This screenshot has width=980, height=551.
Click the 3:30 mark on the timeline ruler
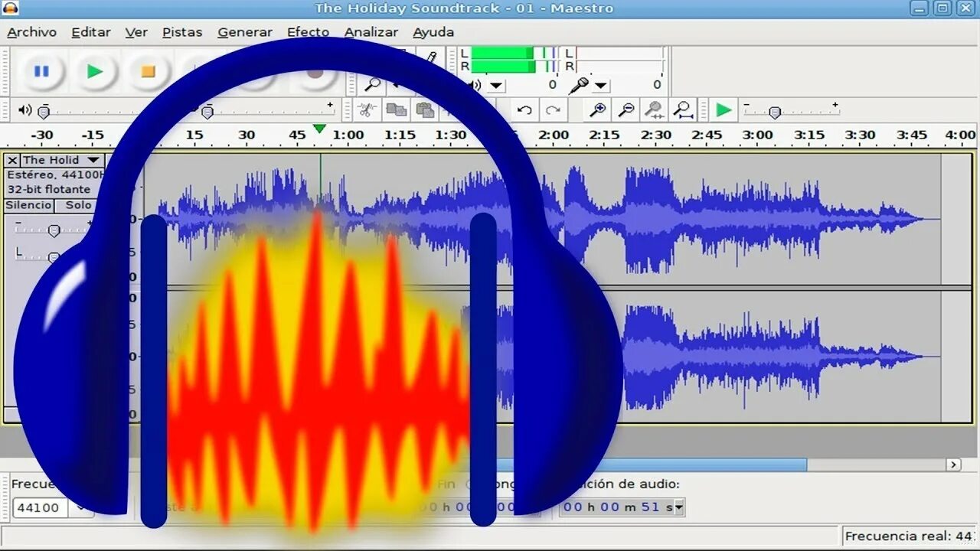click(x=860, y=135)
